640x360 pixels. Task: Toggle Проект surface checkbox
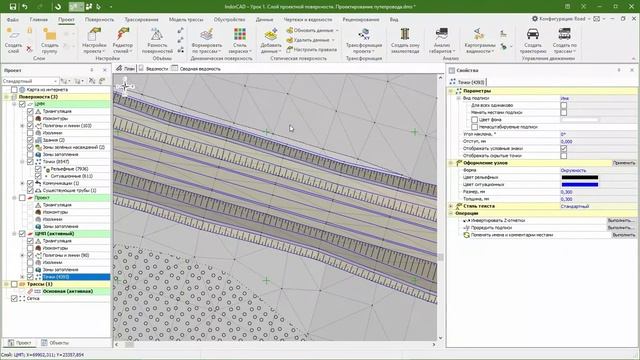click(x=22, y=198)
